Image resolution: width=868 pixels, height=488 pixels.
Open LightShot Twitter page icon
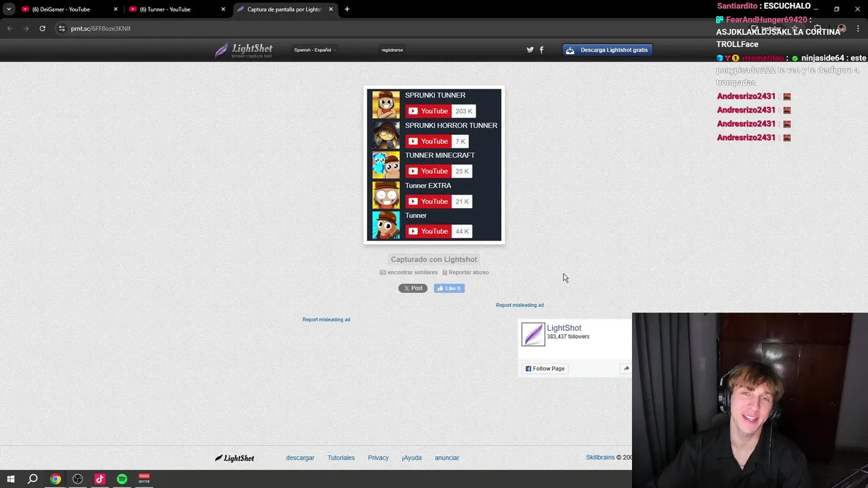pyautogui.click(x=530, y=49)
